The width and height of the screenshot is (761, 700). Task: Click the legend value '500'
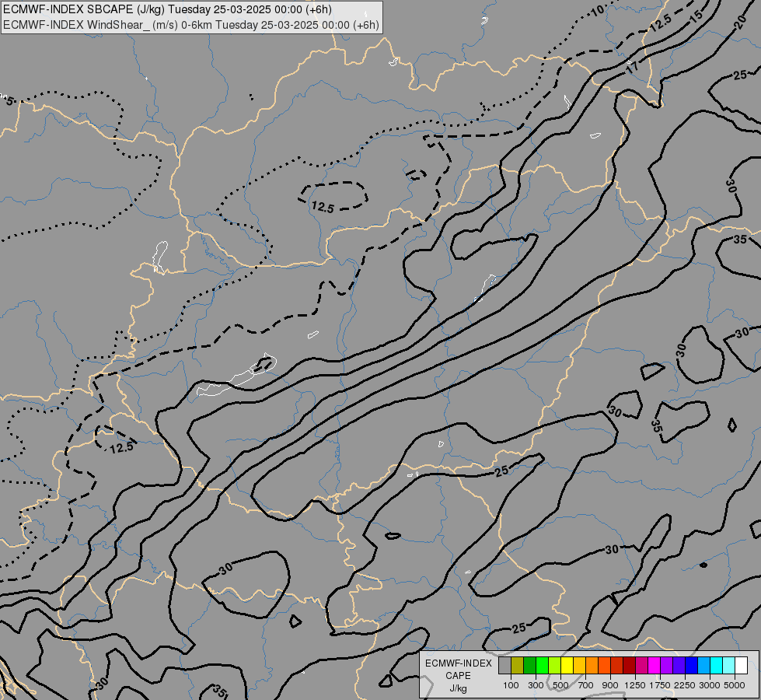(560, 685)
